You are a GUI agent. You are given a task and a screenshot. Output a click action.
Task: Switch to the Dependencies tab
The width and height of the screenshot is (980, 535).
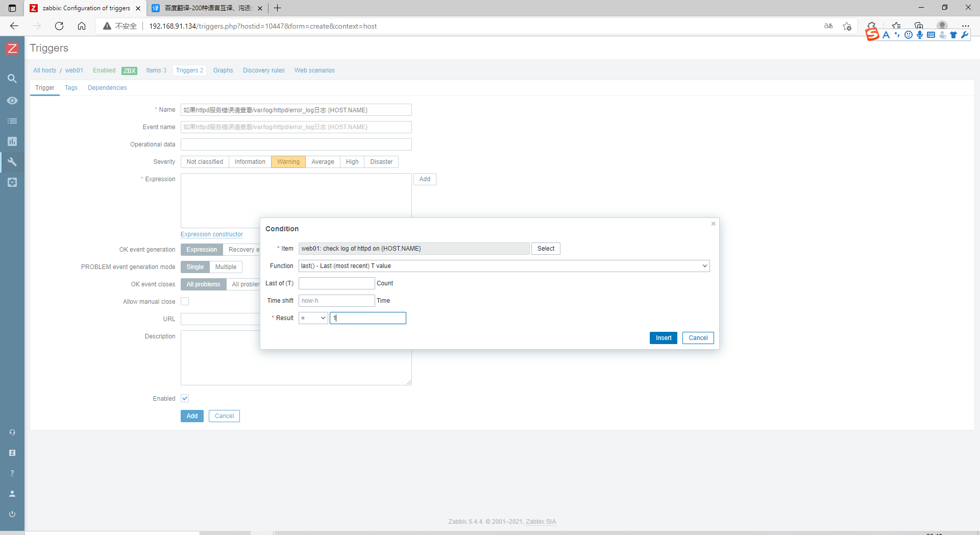(107, 88)
